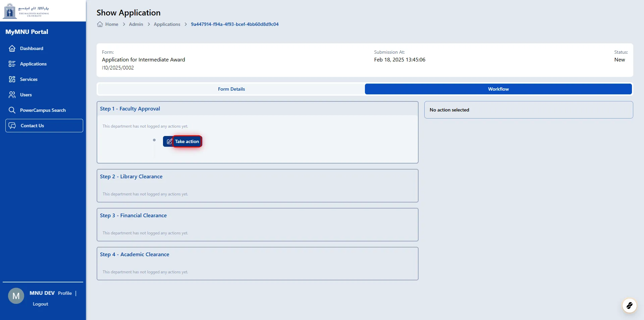Click the Logout link
The image size is (644, 320).
click(x=41, y=304)
